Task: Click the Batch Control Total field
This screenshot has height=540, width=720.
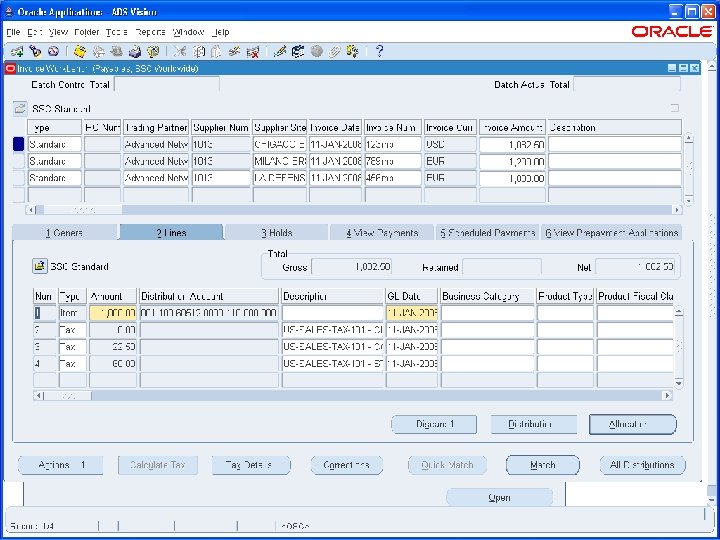Action: (x=167, y=84)
